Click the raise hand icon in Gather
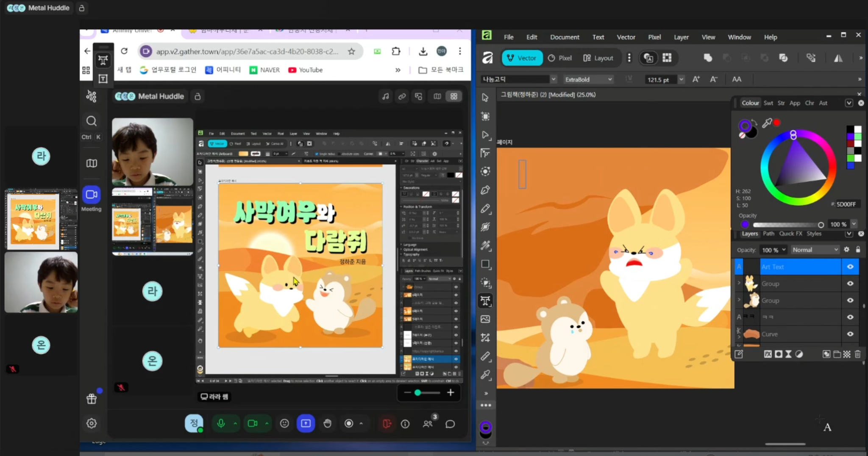868x456 pixels. tap(327, 423)
